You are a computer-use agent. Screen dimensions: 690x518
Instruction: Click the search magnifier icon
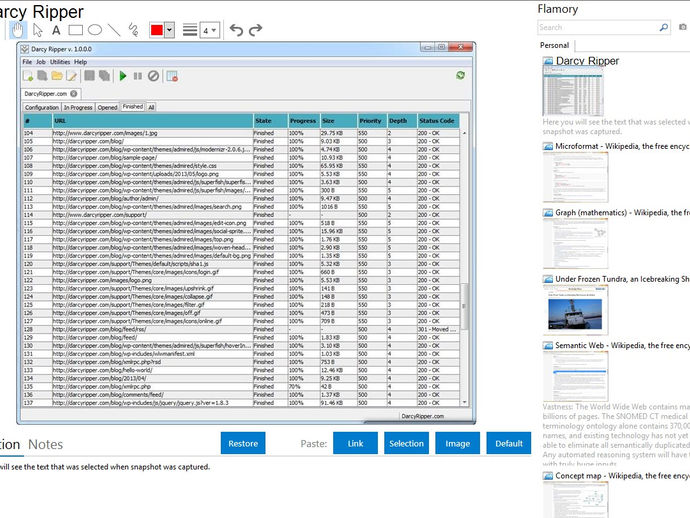pos(664,27)
